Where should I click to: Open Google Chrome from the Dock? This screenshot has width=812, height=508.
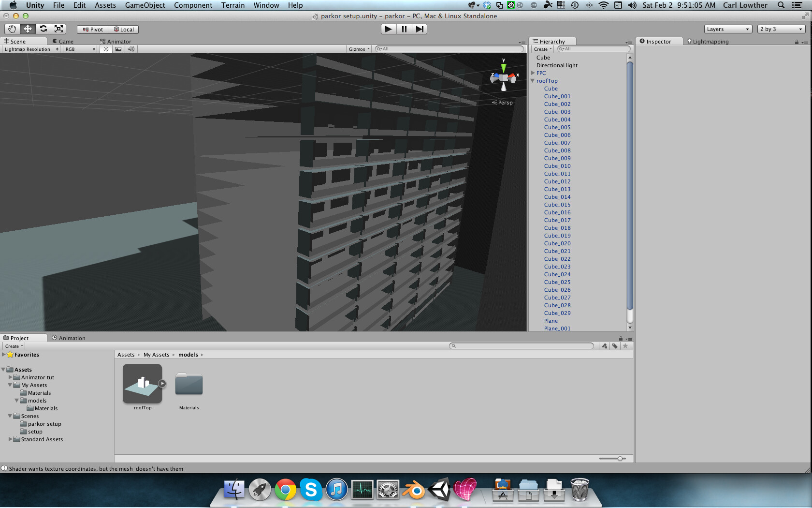pyautogui.click(x=285, y=490)
